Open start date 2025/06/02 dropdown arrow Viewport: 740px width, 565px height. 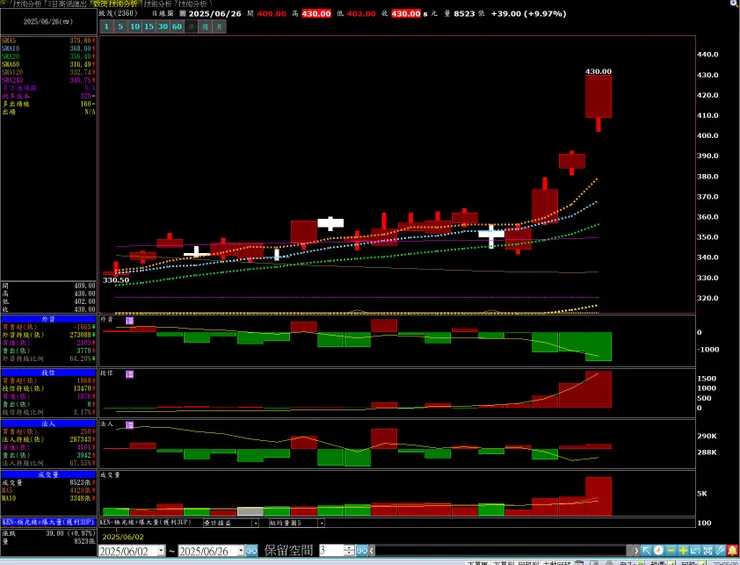[x=161, y=550]
